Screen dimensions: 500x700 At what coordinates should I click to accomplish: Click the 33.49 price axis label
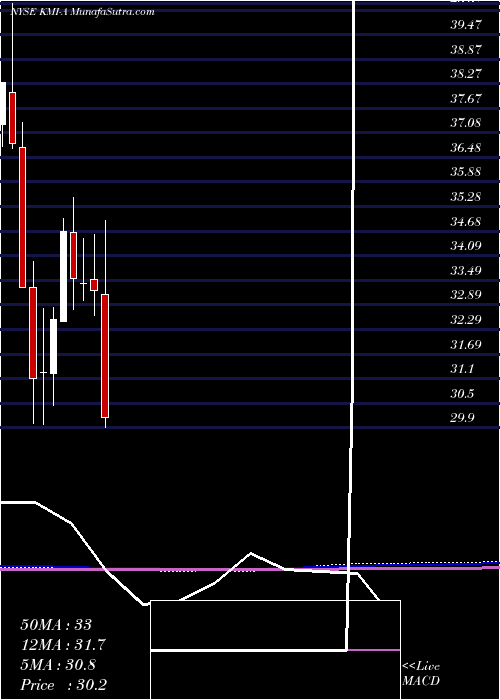[x=466, y=271]
